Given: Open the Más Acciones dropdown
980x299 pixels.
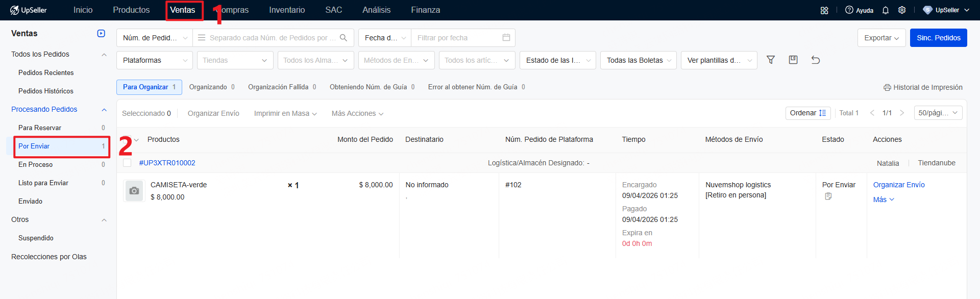Looking at the screenshot, I should [x=357, y=113].
